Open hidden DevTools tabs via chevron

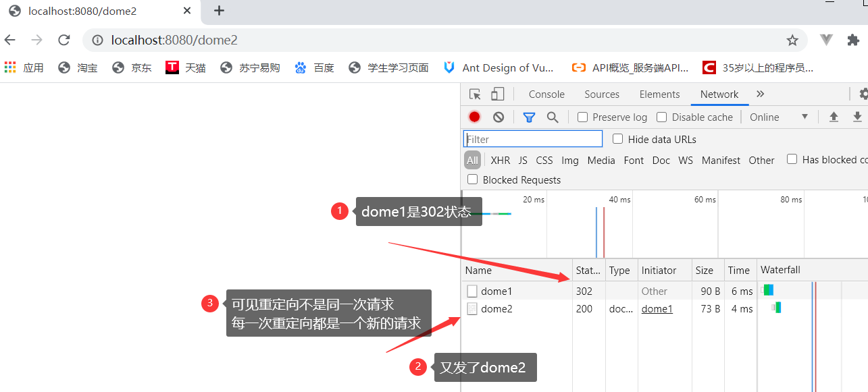pyautogui.click(x=760, y=94)
